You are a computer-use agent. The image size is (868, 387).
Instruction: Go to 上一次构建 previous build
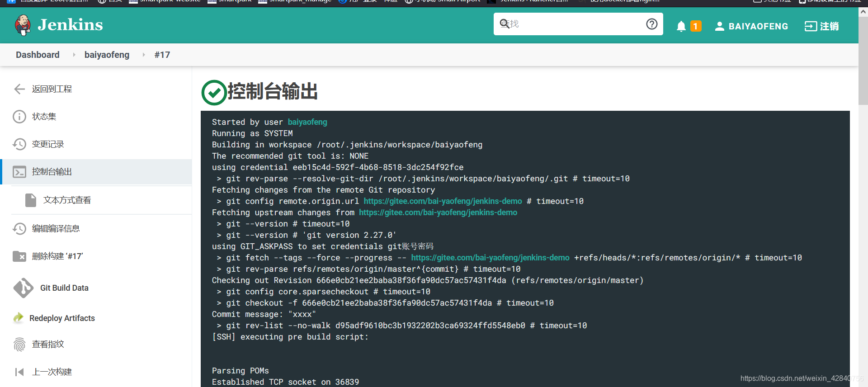point(52,372)
